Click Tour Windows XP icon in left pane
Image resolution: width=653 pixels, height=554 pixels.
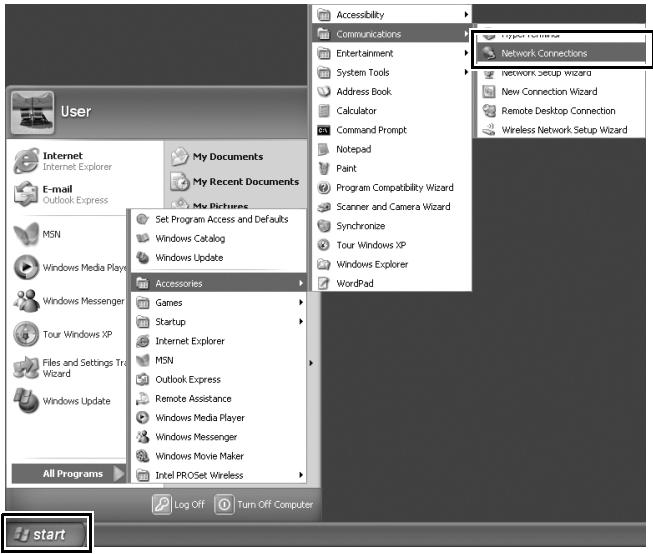tap(26, 334)
